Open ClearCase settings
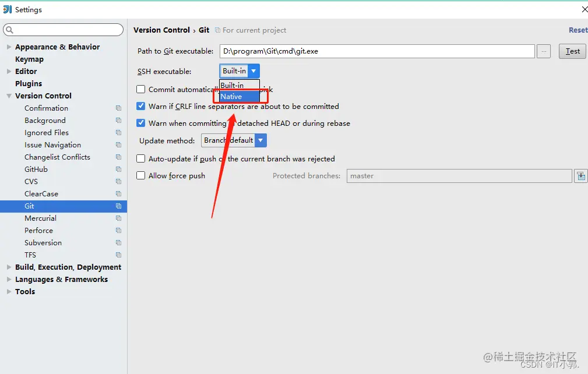The image size is (588, 374). pyautogui.click(x=41, y=194)
